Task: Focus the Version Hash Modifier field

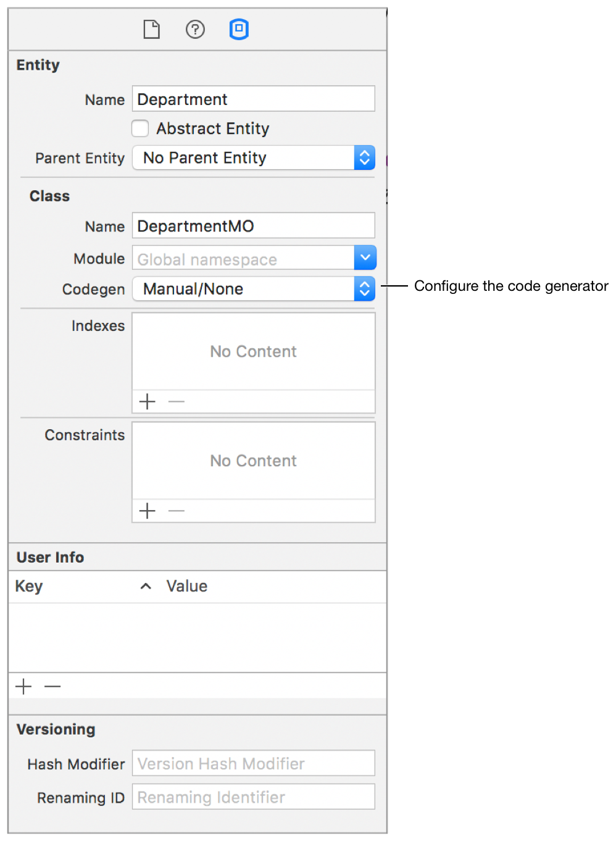Action: point(253,764)
